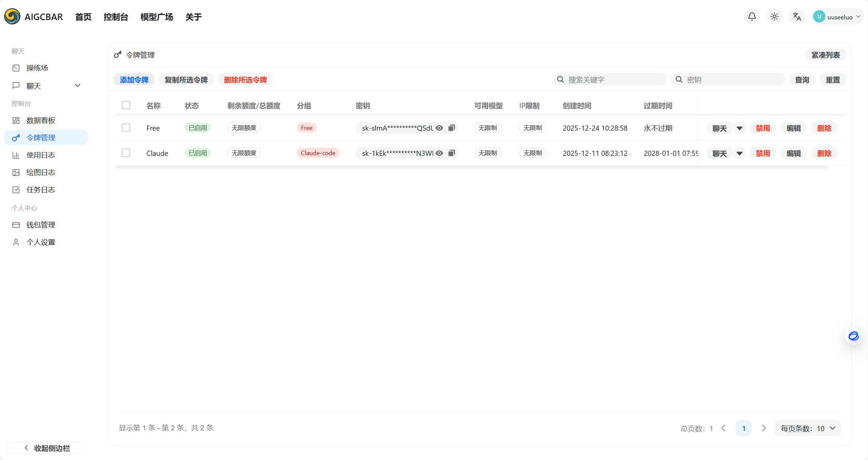Reveal the Free token key with eye icon

pos(439,128)
